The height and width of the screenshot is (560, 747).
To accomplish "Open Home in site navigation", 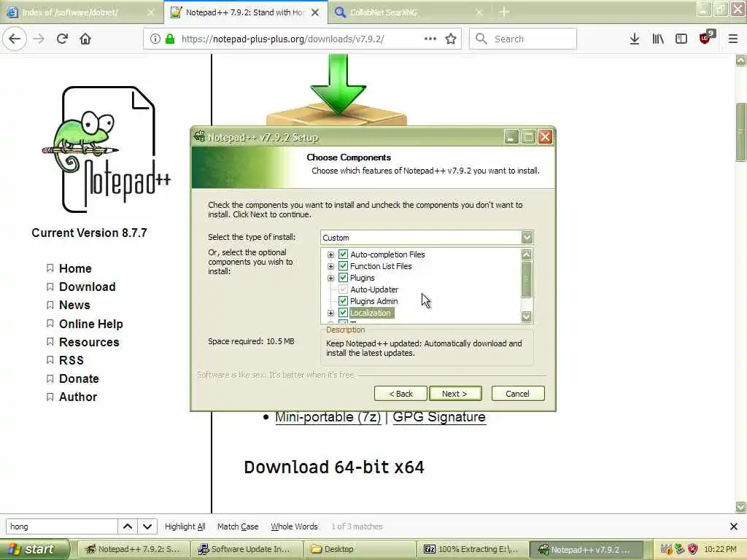I will (x=75, y=268).
